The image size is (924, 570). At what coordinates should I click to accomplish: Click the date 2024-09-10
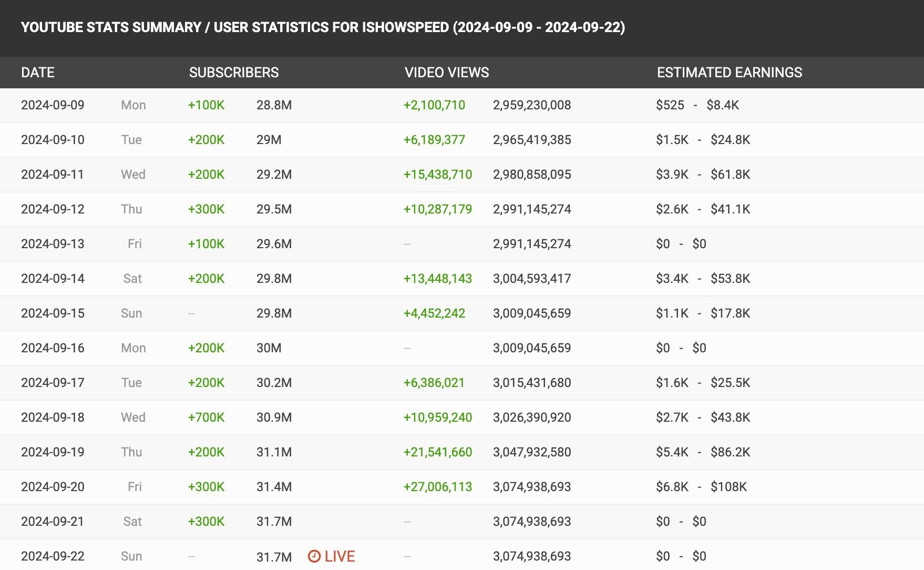53,140
